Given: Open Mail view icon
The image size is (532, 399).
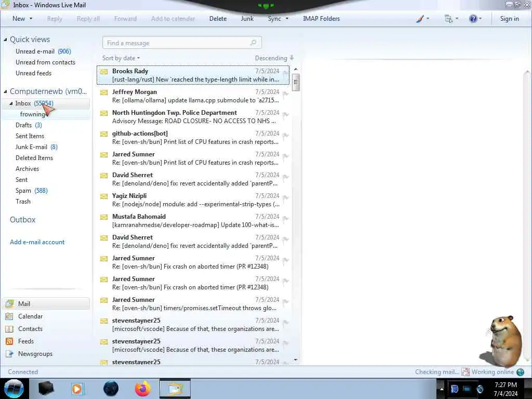Looking at the screenshot, I should [x=9, y=303].
